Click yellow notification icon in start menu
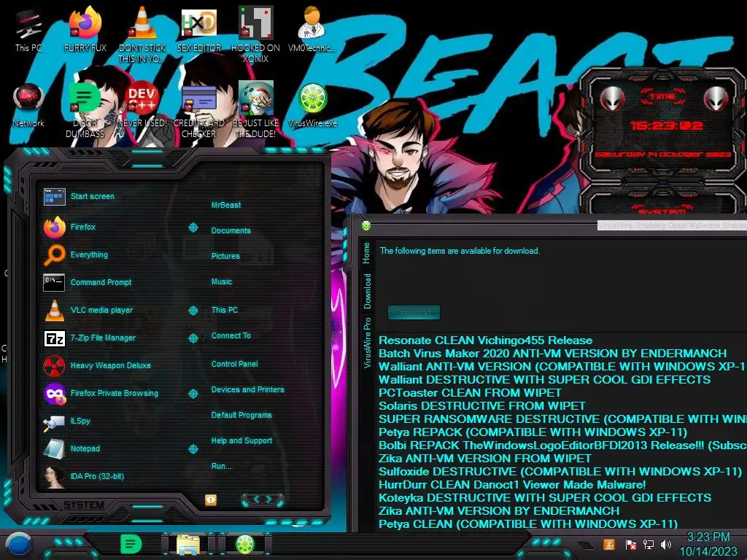747x560 pixels. (211, 499)
